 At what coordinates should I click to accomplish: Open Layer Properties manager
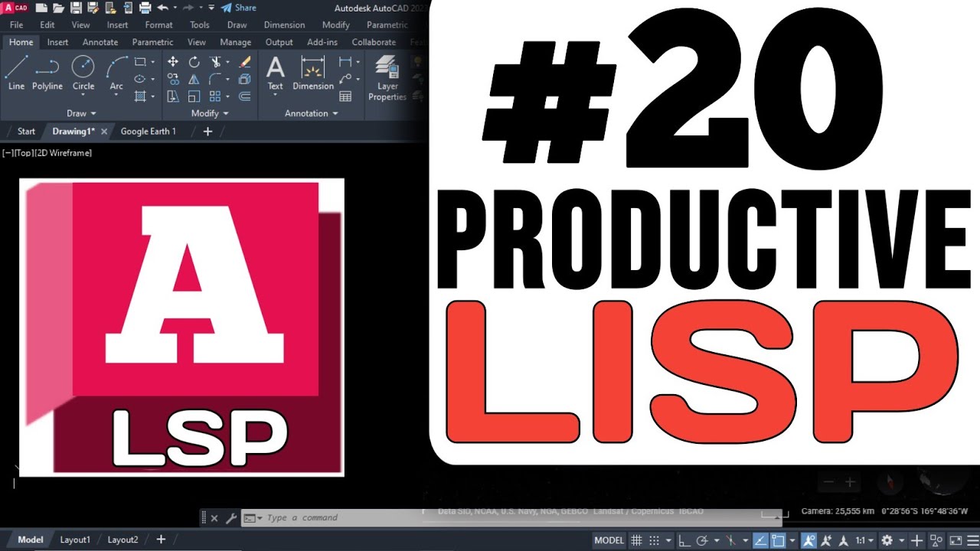387,78
